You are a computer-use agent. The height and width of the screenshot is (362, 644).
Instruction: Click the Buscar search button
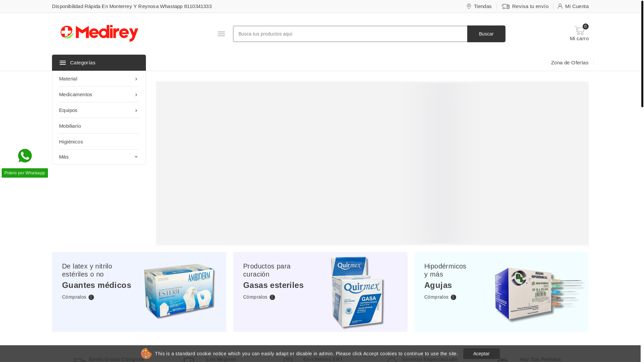(486, 34)
